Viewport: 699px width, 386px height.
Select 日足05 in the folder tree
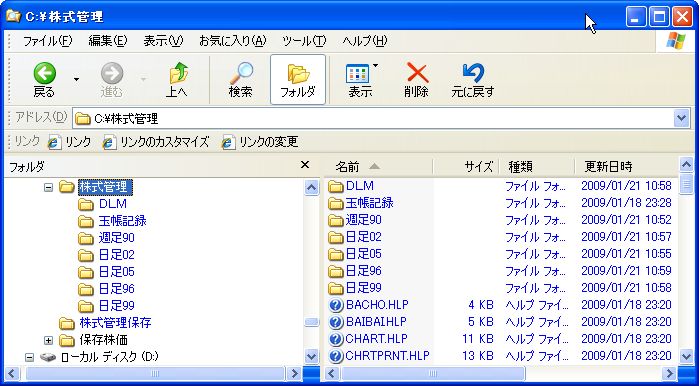point(116,272)
